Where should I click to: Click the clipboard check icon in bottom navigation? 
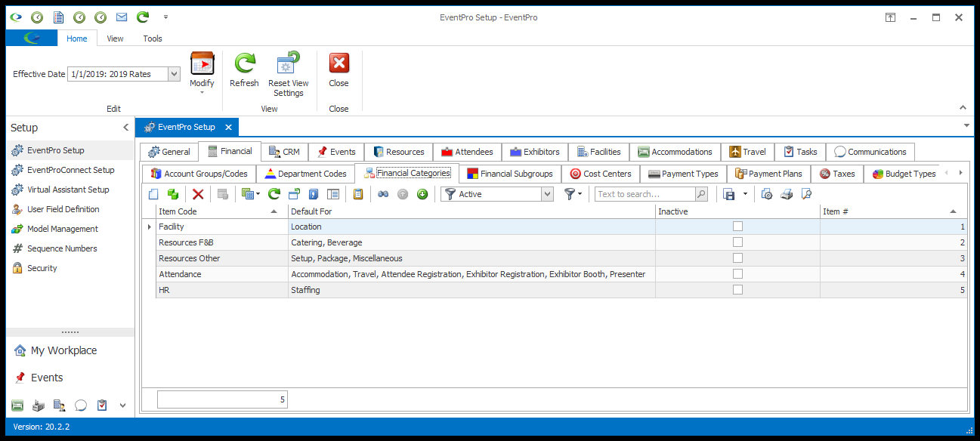coord(102,406)
